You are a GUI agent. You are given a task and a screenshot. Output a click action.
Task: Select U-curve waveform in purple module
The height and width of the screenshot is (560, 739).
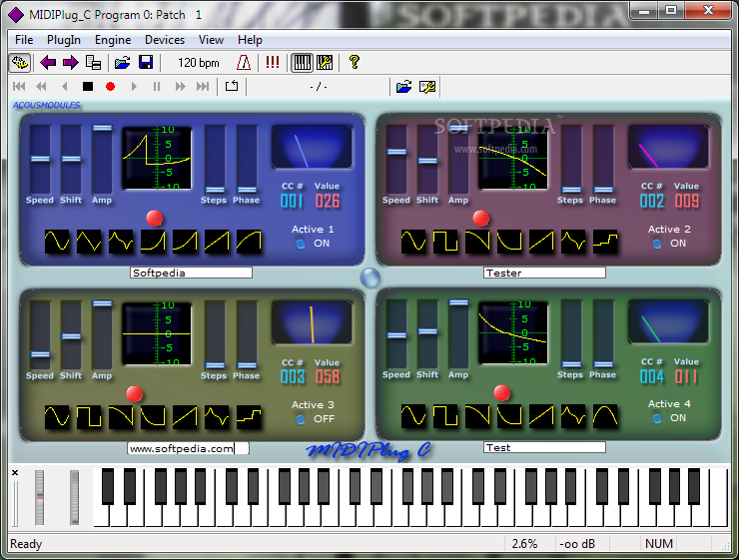click(509, 242)
